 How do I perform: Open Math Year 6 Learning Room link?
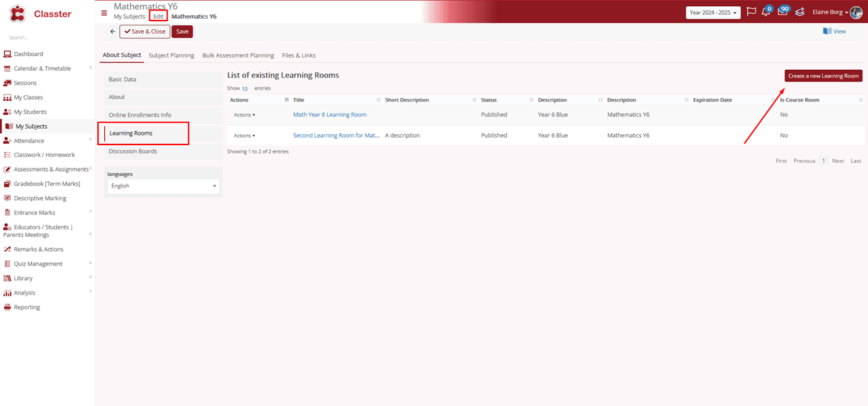click(330, 115)
